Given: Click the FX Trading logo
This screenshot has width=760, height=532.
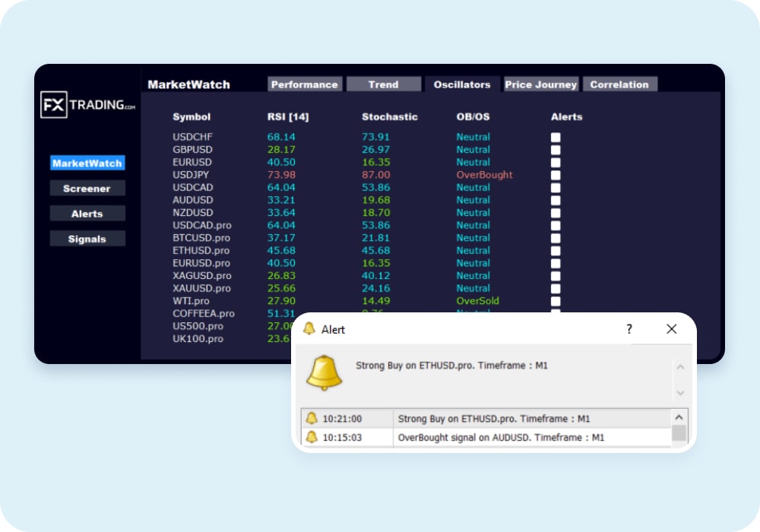Looking at the screenshot, I should pos(88,105).
